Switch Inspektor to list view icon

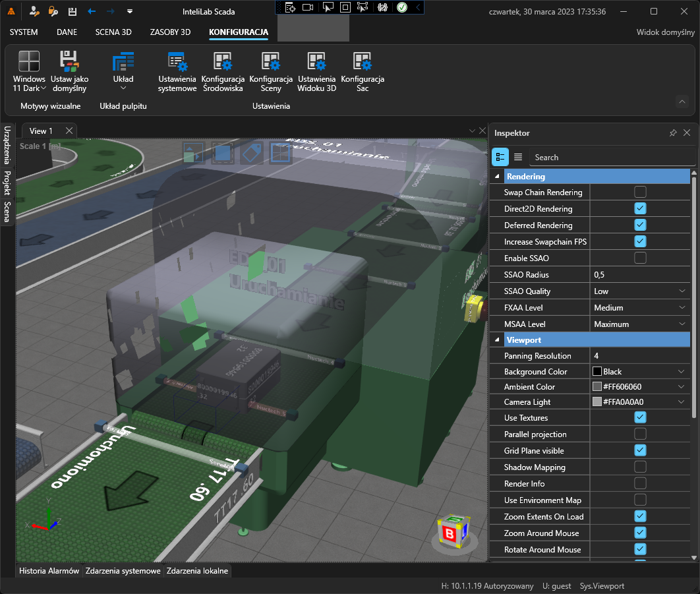pos(518,157)
